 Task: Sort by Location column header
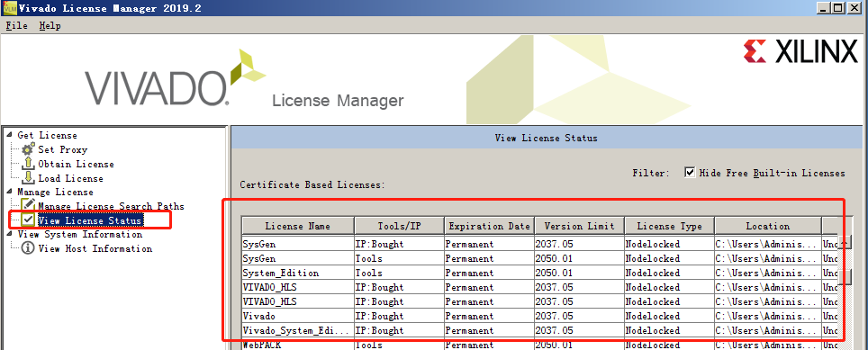pos(767,226)
